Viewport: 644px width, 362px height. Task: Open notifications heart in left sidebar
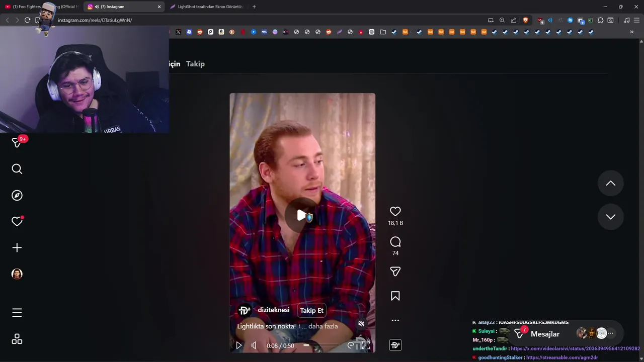[x=17, y=221]
